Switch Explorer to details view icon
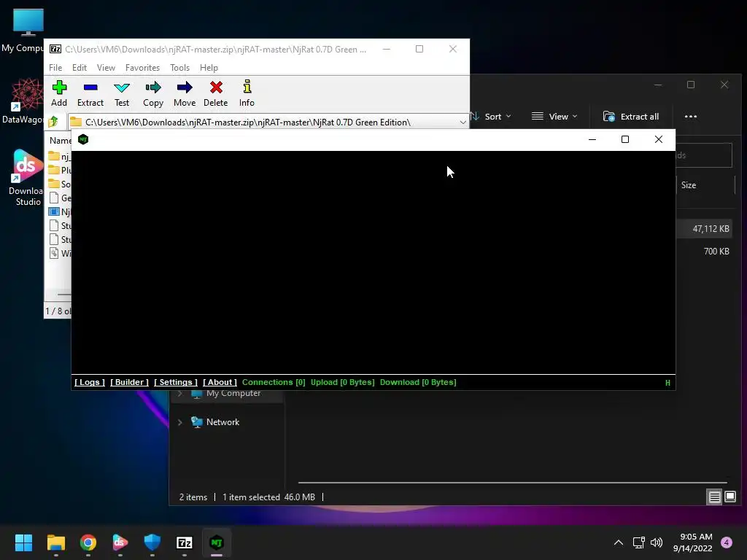 click(x=715, y=497)
